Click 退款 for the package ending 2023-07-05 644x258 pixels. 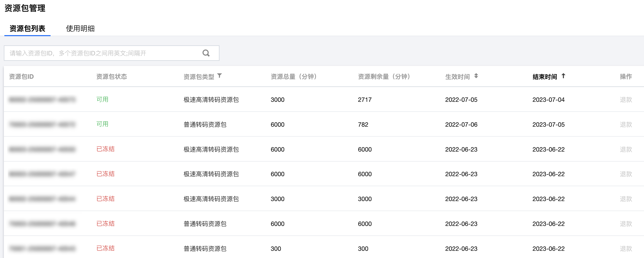(626, 125)
